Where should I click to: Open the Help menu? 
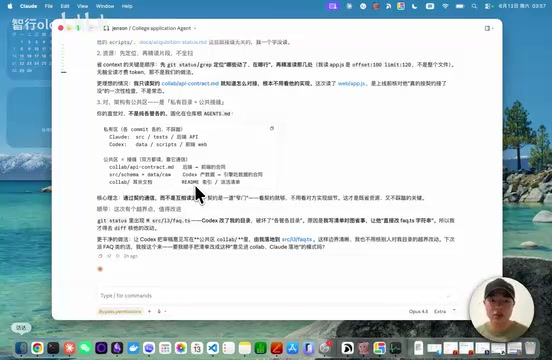click(127, 6)
